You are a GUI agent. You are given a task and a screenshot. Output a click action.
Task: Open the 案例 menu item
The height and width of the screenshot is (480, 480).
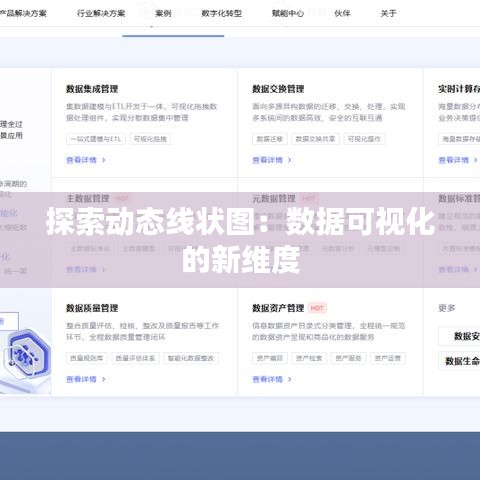tap(163, 13)
